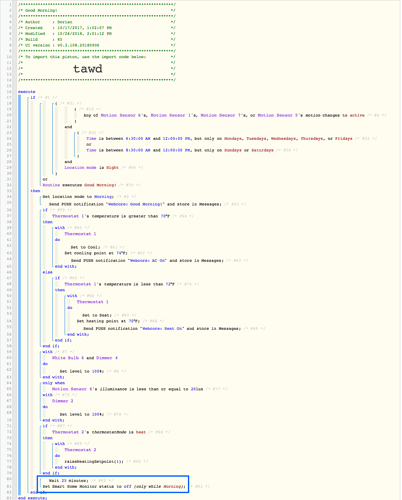Click 'Location mode is Night' condition
The height and width of the screenshot is (500, 402).
pyautogui.click(x=91, y=168)
